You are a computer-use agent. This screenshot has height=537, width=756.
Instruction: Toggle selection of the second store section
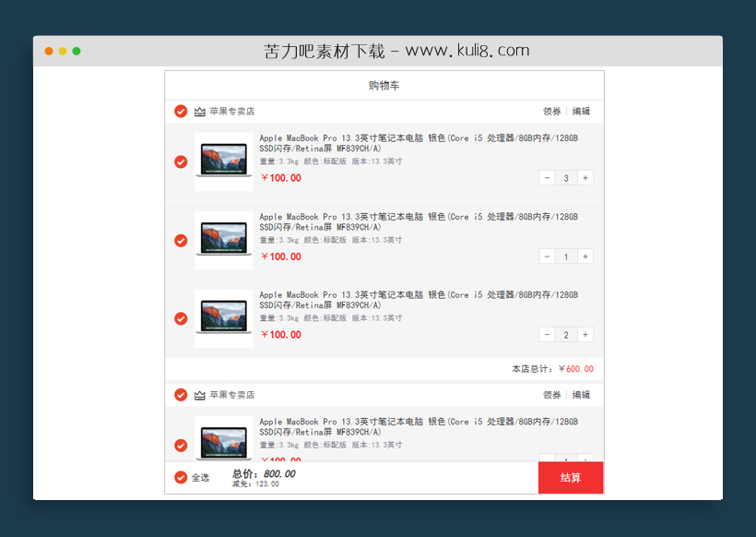181,394
